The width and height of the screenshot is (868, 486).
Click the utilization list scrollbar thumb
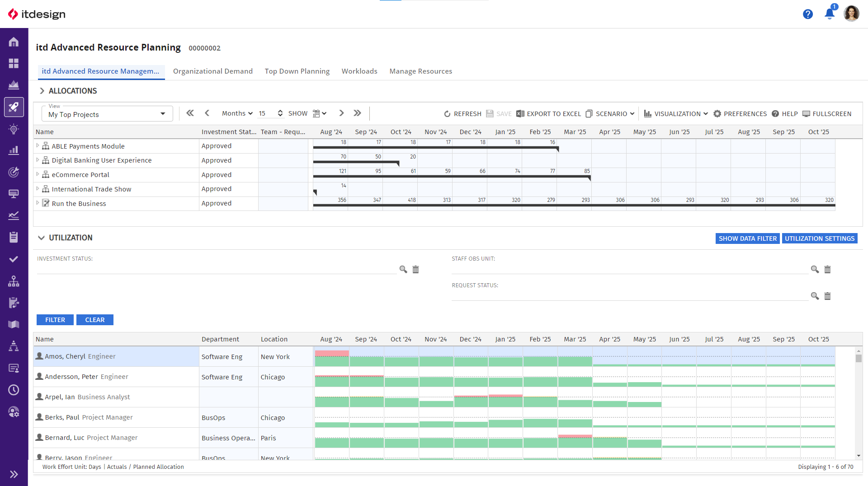click(x=859, y=359)
